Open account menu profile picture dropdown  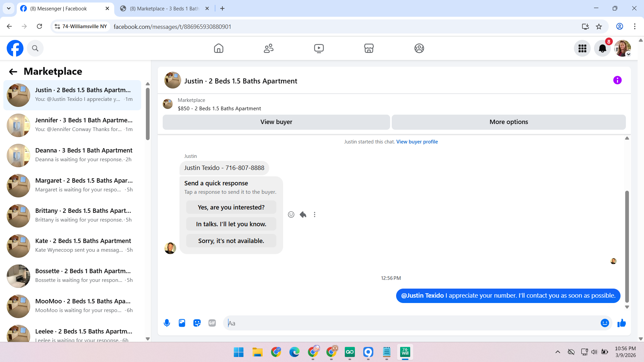[x=623, y=49]
